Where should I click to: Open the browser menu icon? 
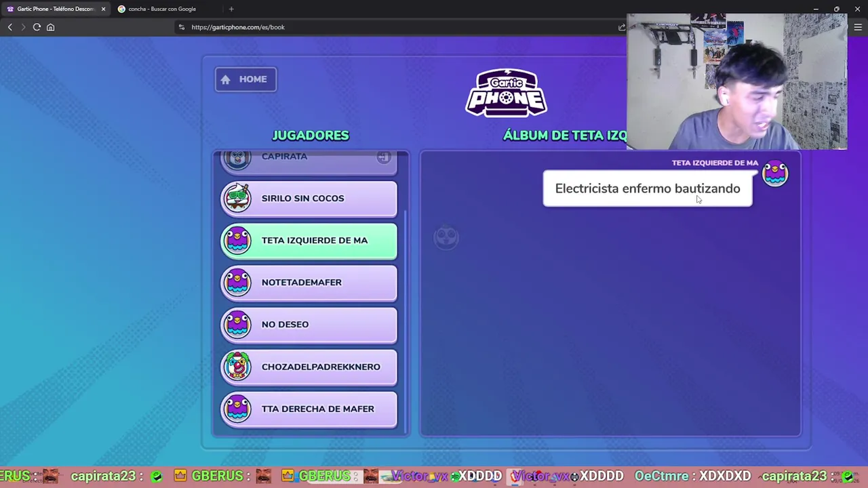coord(858,27)
